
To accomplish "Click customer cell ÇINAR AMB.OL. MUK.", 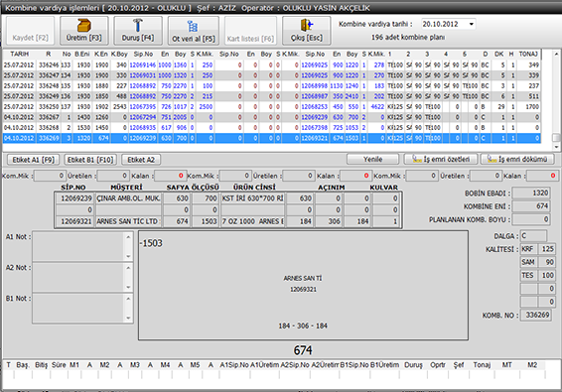I will coord(128,198).
